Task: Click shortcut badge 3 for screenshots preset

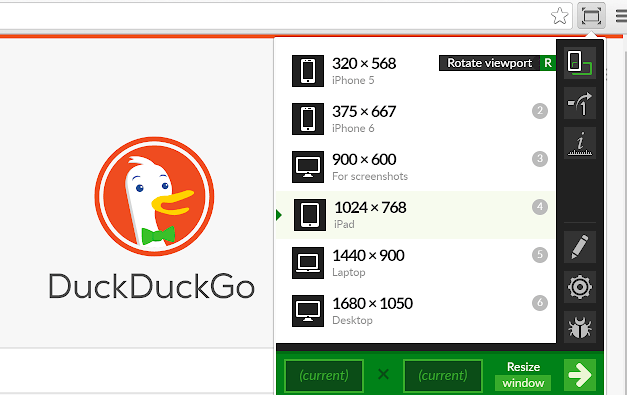Action: (x=540, y=159)
